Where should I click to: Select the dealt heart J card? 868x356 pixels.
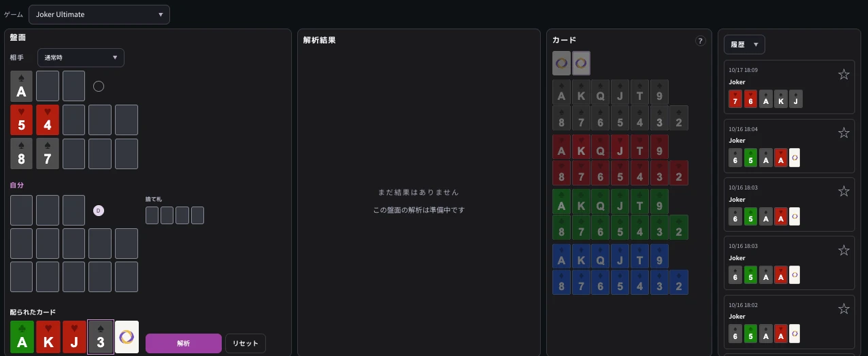[x=74, y=337]
